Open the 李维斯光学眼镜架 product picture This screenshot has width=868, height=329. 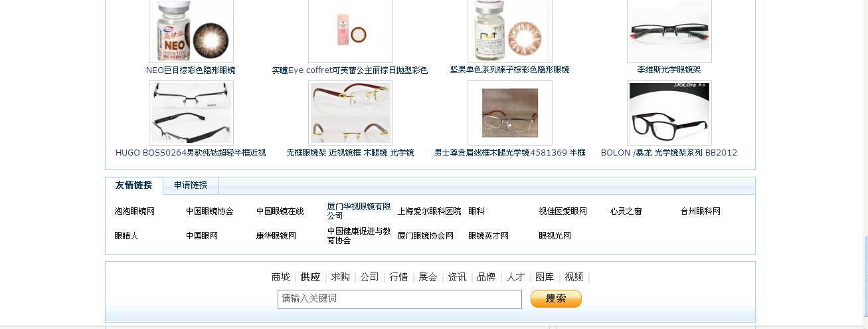pos(669,31)
